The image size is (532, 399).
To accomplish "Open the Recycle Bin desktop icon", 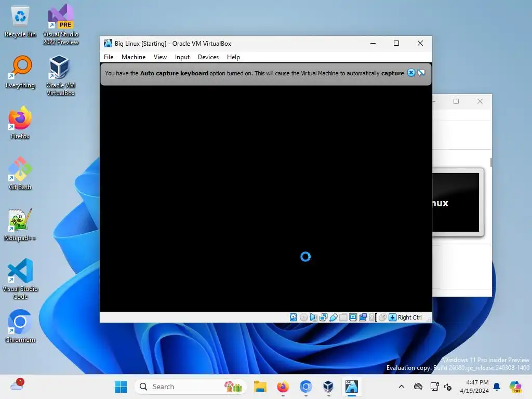I will 20,22.
